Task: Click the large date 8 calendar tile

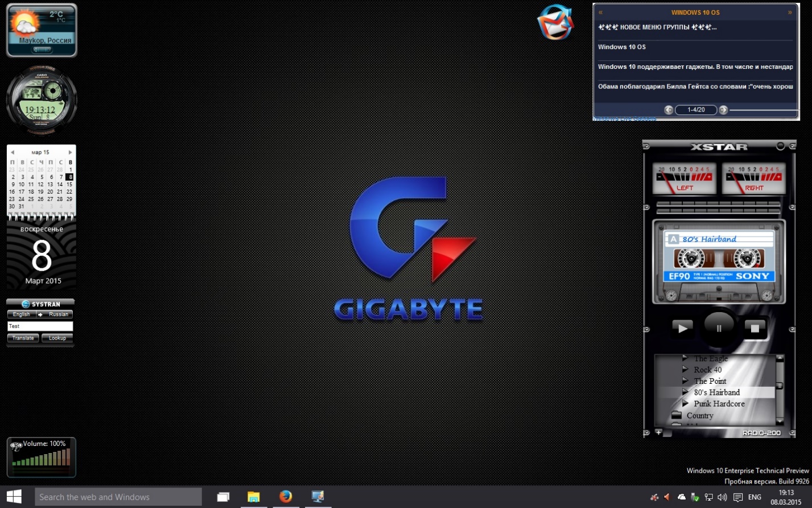Action: click(42, 255)
